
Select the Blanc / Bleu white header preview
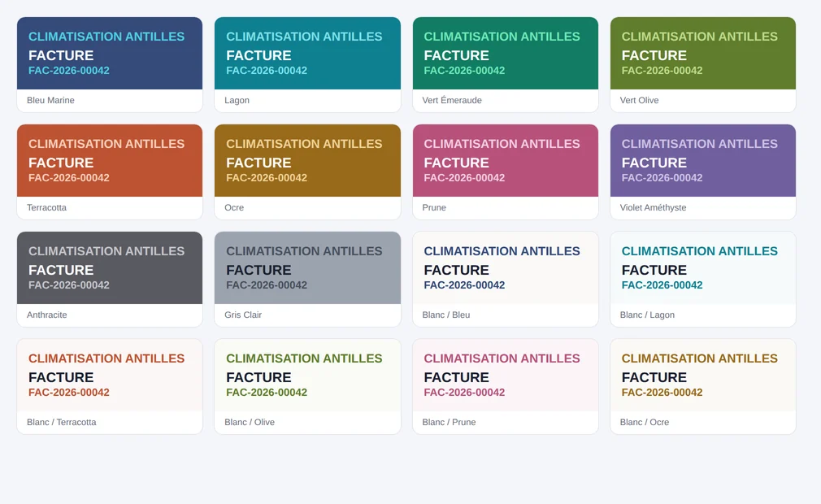click(x=506, y=268)
